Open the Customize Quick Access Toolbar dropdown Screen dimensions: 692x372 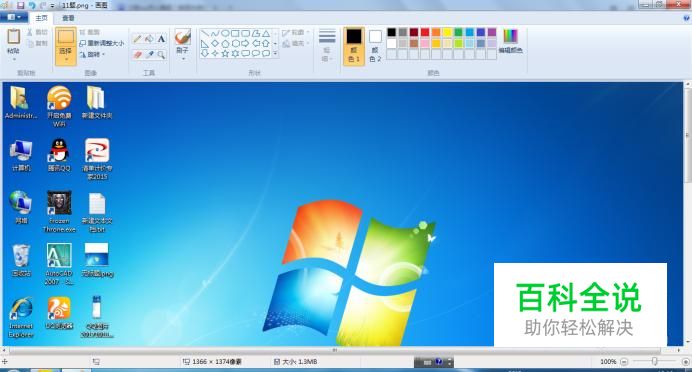tap(53, 6)
